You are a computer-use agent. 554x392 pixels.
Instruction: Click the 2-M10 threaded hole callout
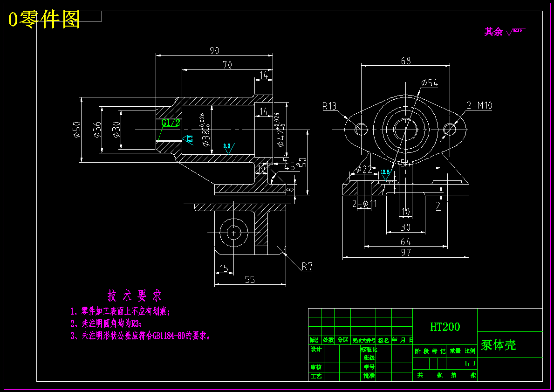479,105
